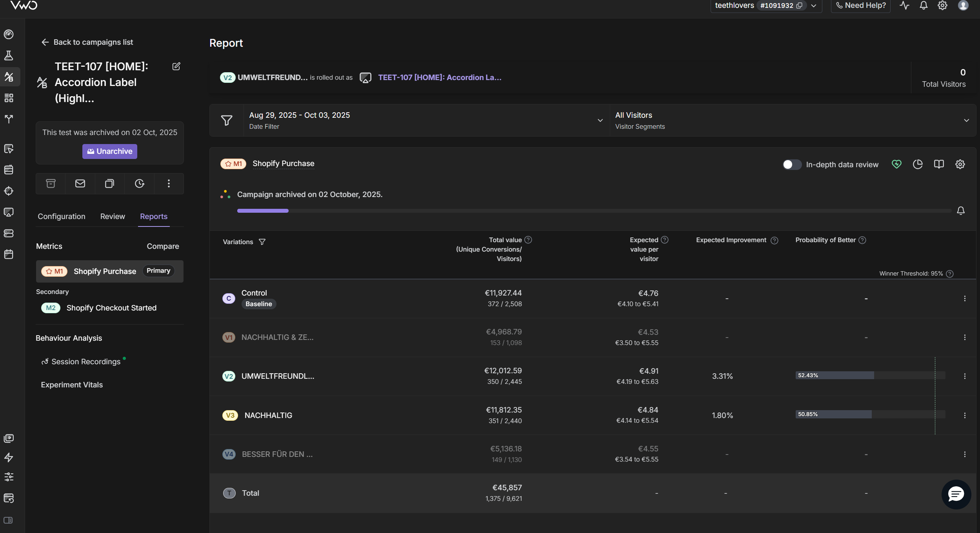The width and height of the screenshot is (980, 533).
Task: Click the edit campaign name pencil icon
Action: click(x=176, y=66)
